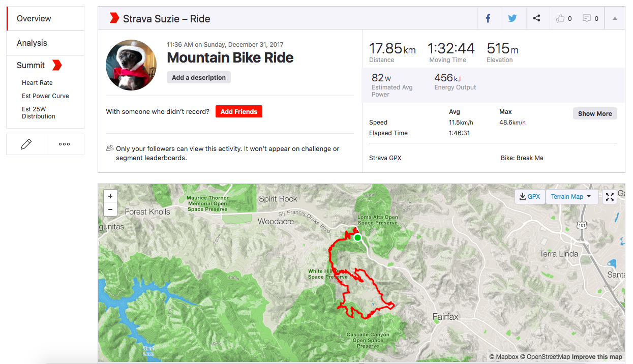Edit the activity with the pencil icon

click(x=25, y=144)
